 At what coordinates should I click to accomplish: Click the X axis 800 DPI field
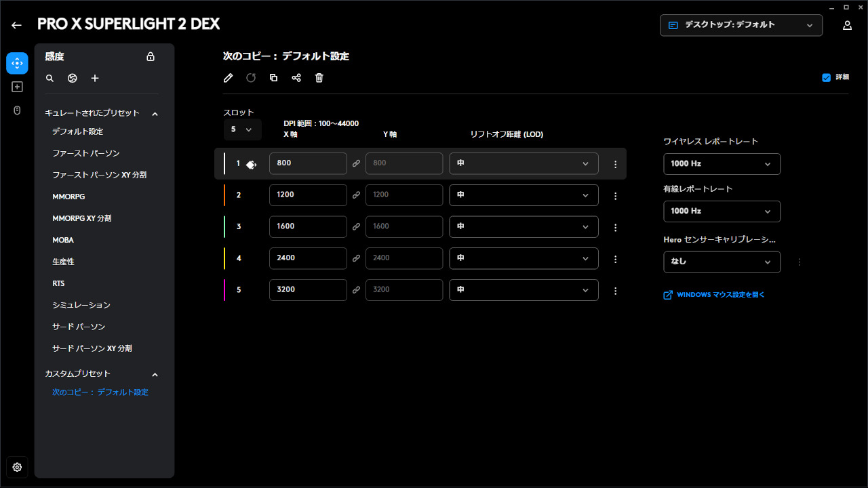308,163
